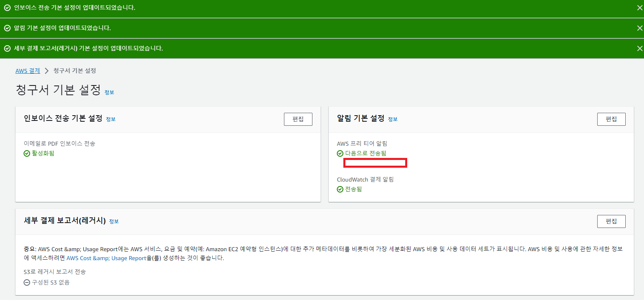Open the AWS 결제 breadcrumb link

pyautogui.click(x=28, y=71)
